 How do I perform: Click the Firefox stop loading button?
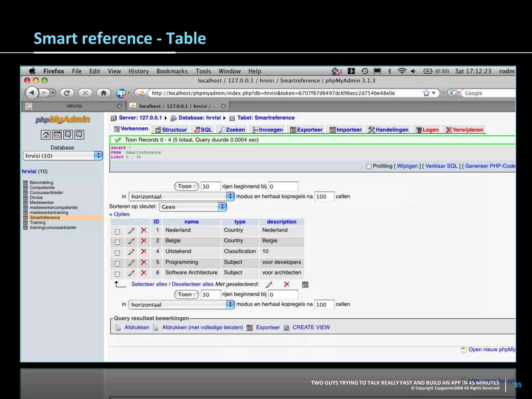(85, 93)
